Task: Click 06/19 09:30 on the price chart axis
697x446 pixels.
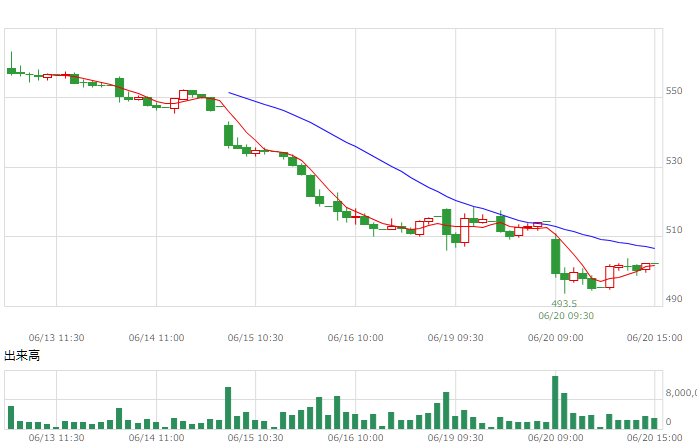Action: pyautogui.click(x=456, y=338)
